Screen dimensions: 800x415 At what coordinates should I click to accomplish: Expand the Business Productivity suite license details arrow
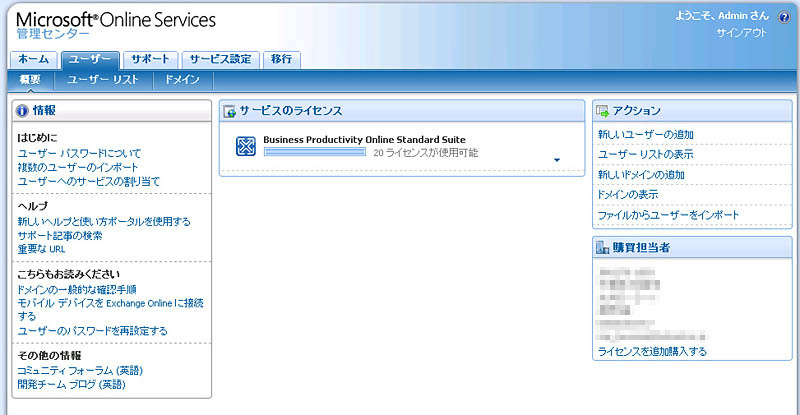click(557, 160)
